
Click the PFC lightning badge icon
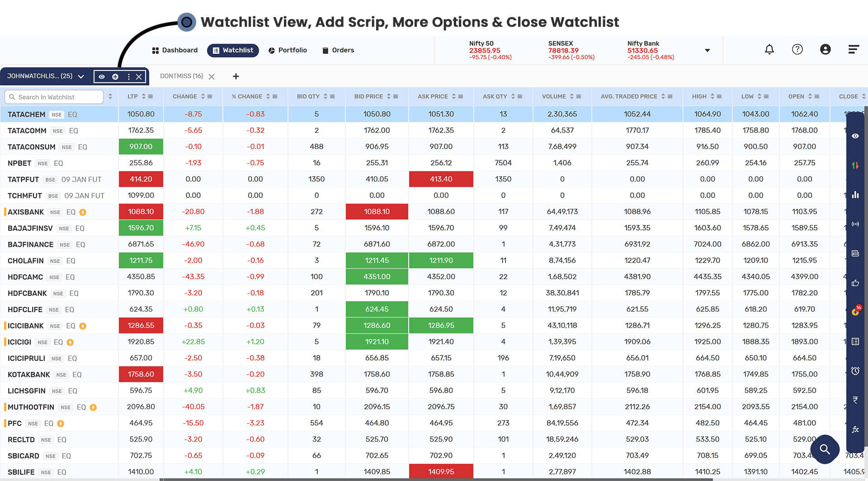pos(61,424)
